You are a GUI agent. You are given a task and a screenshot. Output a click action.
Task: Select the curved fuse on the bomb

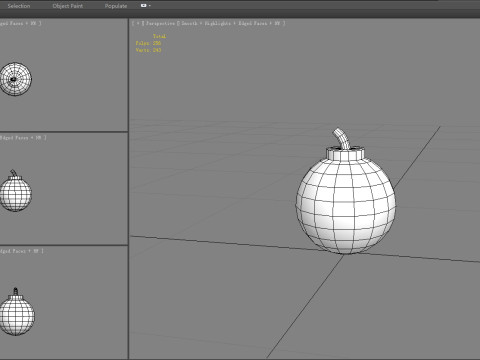click(x=341, y=138)
